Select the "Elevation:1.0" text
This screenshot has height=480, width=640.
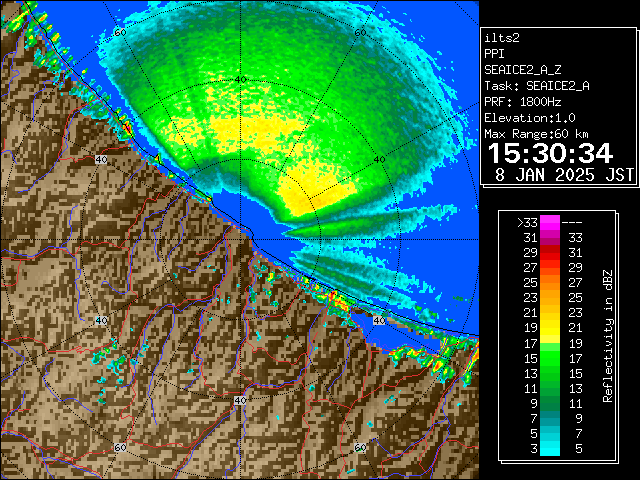click(x=530, y=118)
